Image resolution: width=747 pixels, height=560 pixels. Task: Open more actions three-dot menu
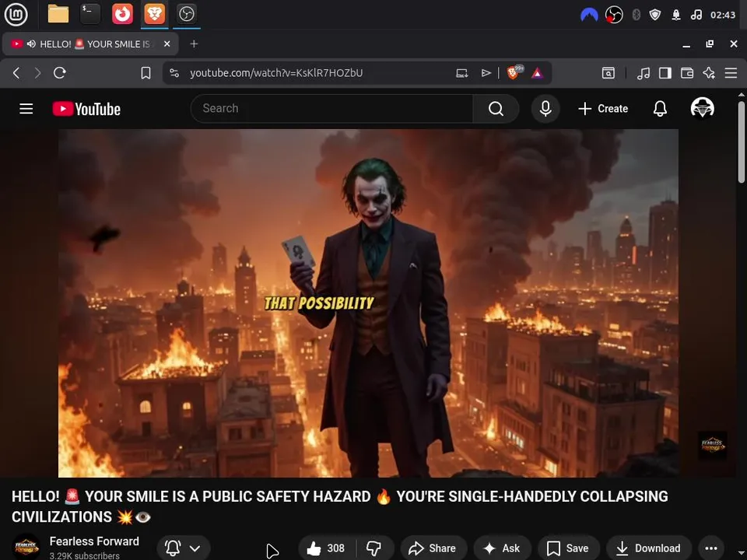pyautogui.click(x=710, y=548)
